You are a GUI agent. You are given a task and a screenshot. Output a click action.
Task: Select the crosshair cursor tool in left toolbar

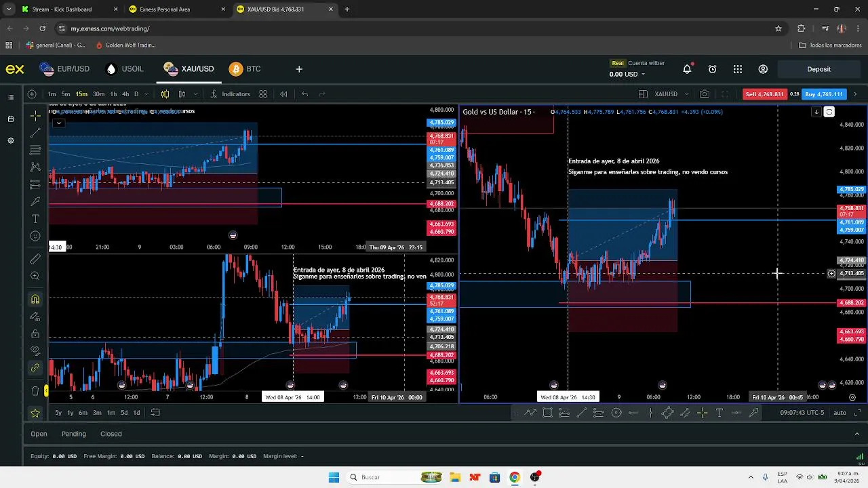(x=35, y=117)
